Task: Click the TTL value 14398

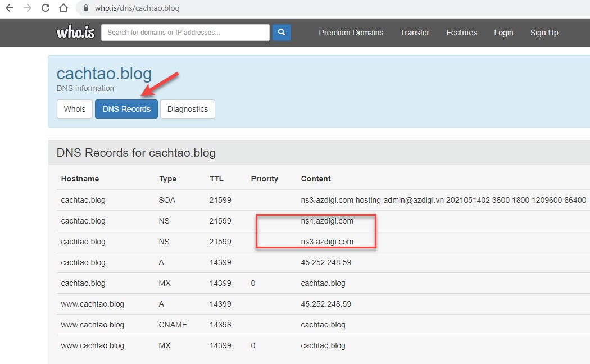Action: pos(220,325)
